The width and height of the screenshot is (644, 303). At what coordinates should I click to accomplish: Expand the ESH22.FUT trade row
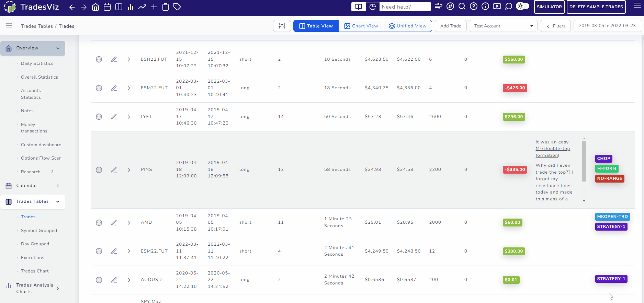[x=129, y=59]
